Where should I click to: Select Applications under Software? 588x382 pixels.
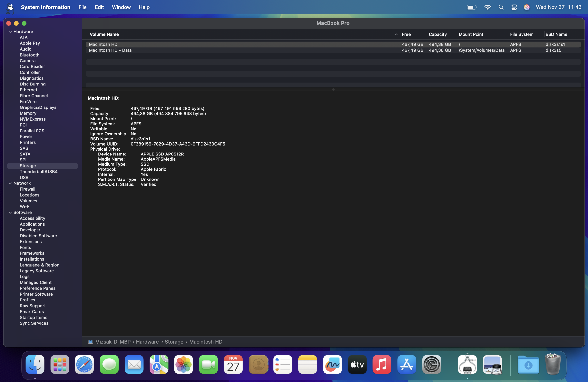click(32, 224)
